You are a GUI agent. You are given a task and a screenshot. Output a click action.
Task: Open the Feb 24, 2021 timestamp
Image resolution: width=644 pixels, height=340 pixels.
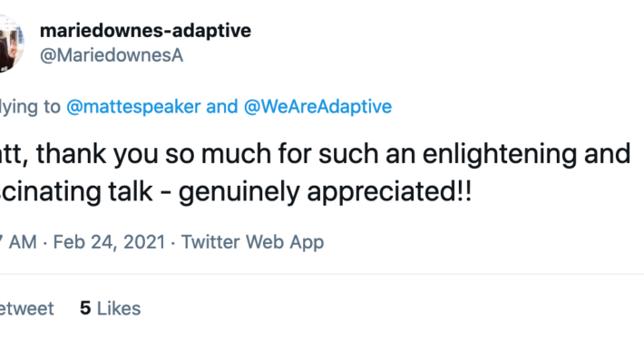(x=109, y=242)
